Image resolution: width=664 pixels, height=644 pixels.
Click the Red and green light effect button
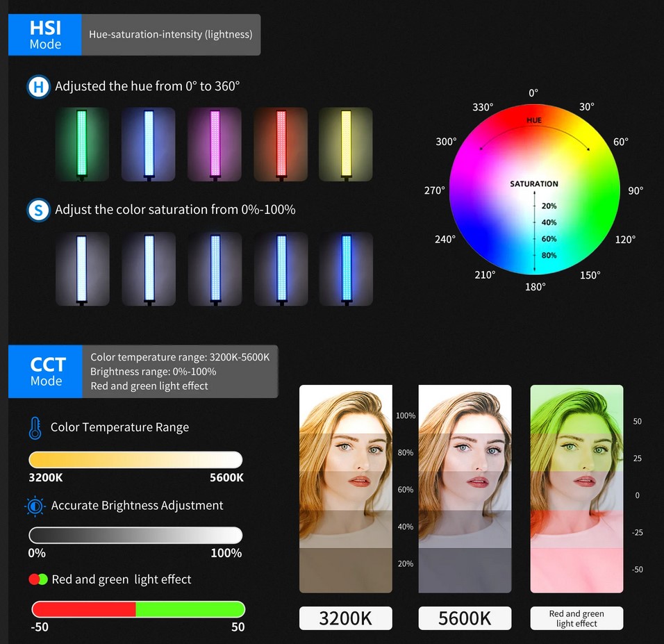click(x=576, y=618)
